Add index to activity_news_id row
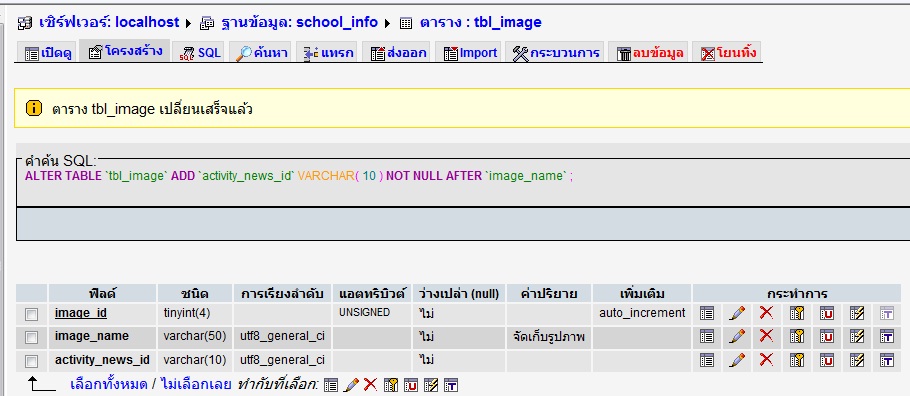This screenshot has width=910, height=396. click(x=857, y=361)
